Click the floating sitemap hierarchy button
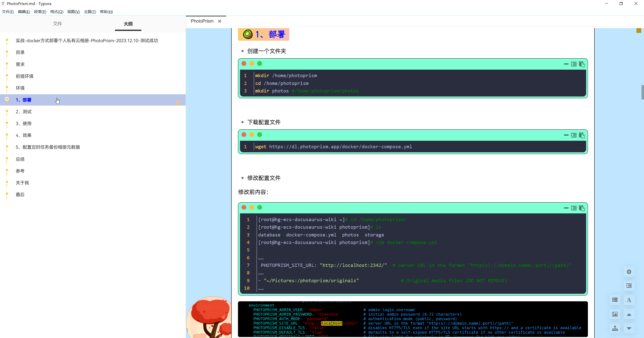Image resolution: width=644 pixels, height=338 pixels. pos(615,328)
